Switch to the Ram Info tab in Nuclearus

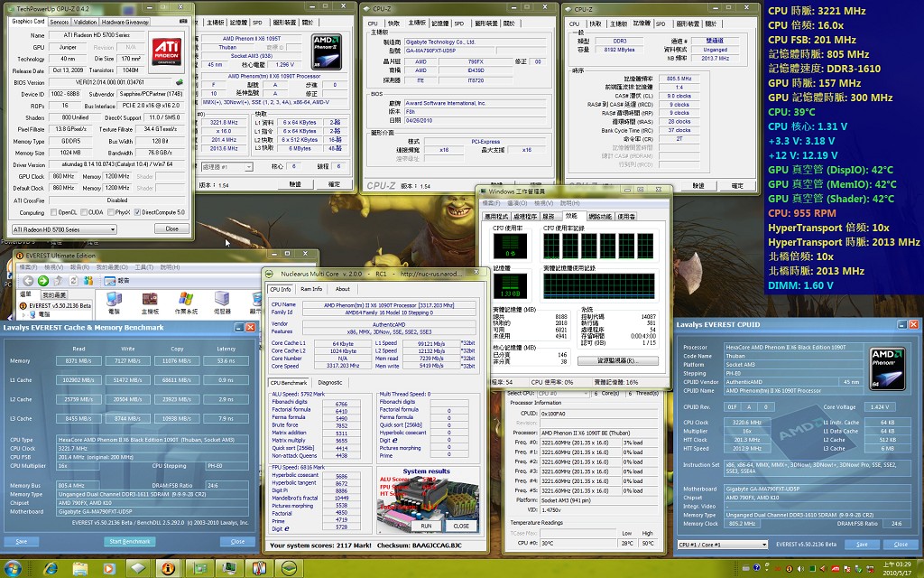click(x=311, y=289)
